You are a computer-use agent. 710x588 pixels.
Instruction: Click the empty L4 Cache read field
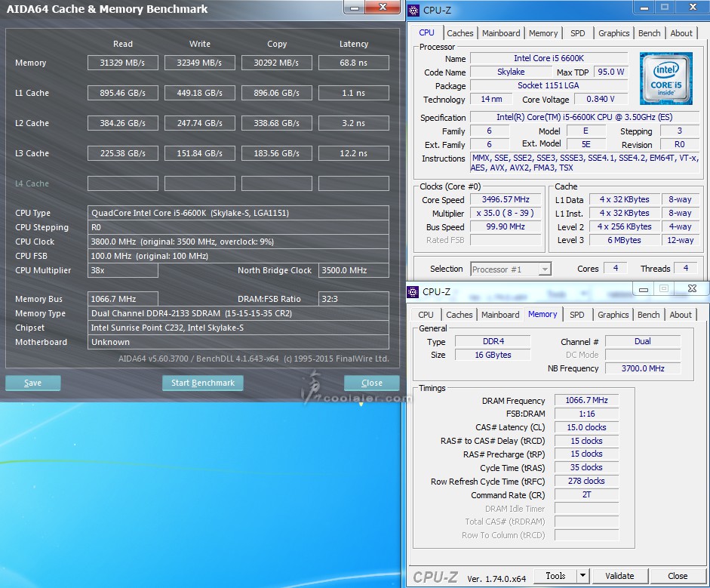click(x=123, y=183)
